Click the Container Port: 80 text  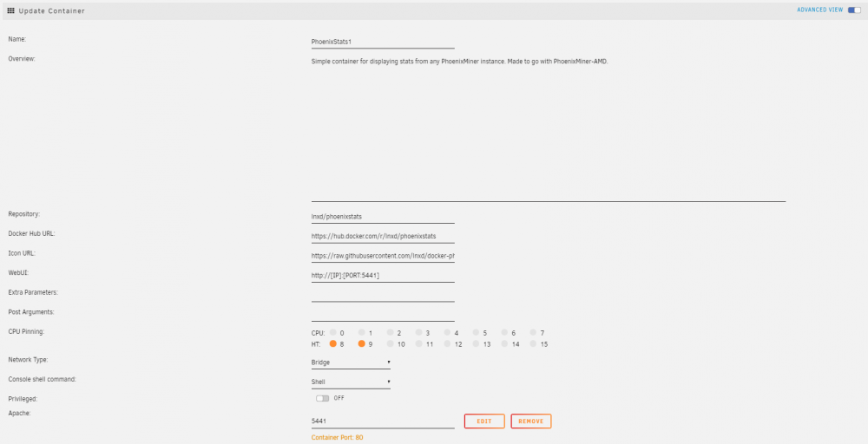pyautogui.click(x=337, y=437)
